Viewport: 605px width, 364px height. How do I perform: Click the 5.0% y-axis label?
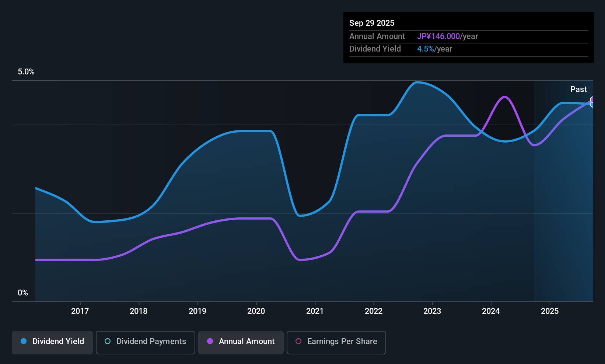26,72
